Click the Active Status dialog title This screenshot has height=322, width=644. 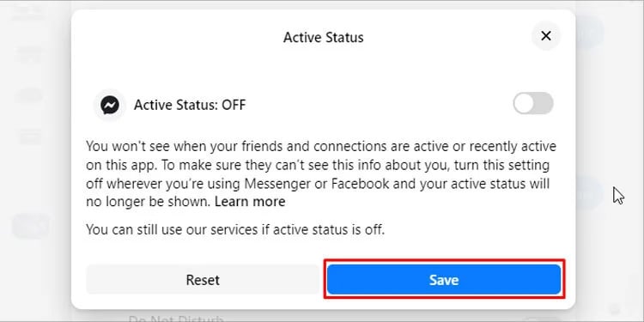[x=323, y=38]
